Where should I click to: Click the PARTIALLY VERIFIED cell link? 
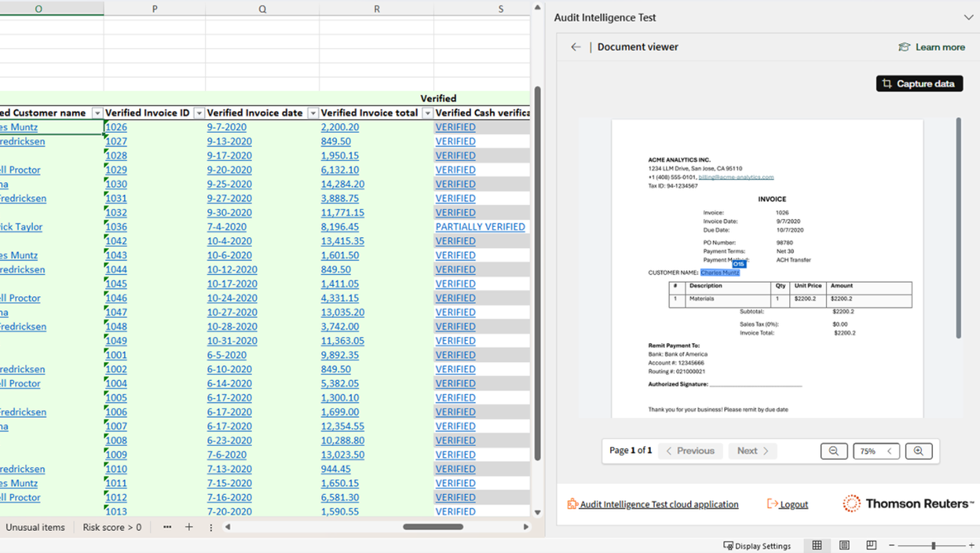pos(480,227)
